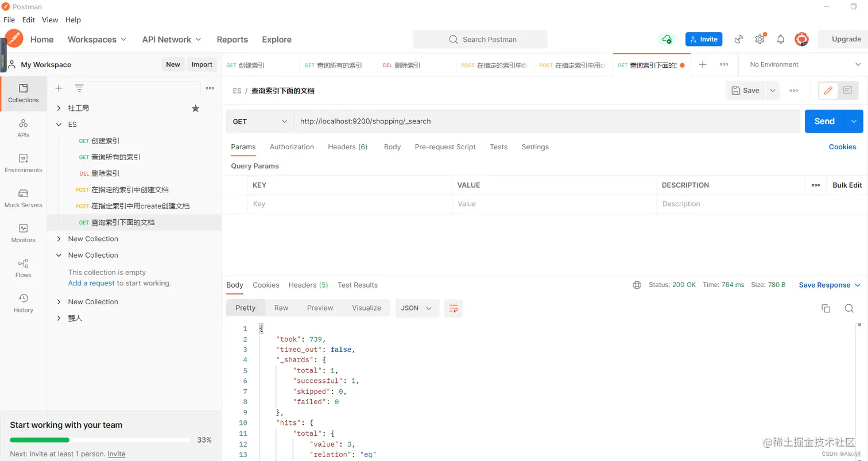Open a new request tab with plus
The height and width of the screenshot is (461, 868).
coord(703,64)
